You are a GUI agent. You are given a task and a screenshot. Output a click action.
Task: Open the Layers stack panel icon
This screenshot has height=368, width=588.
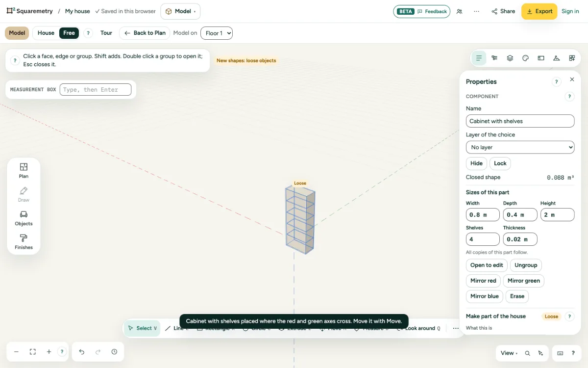[x=510, y=58]
